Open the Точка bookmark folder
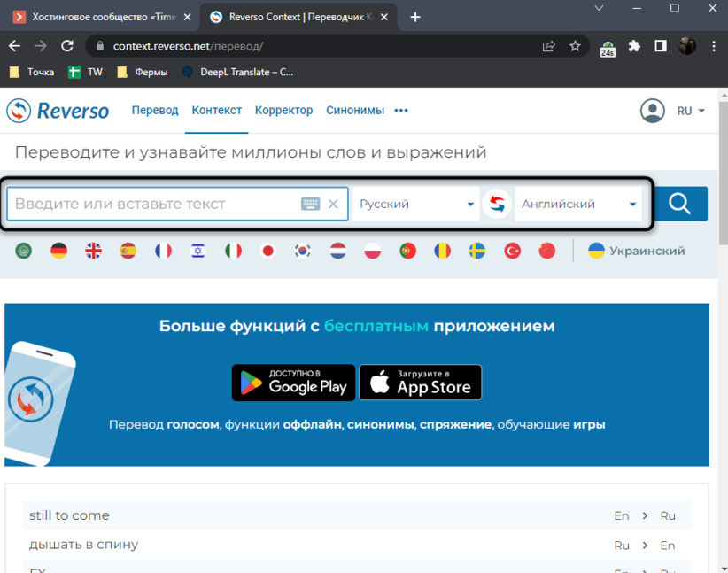Screen dimensions: 728x573 pos(32,72)
